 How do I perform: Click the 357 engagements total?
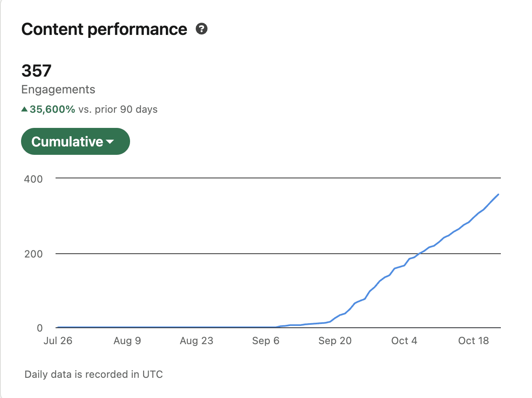point(36,71)
